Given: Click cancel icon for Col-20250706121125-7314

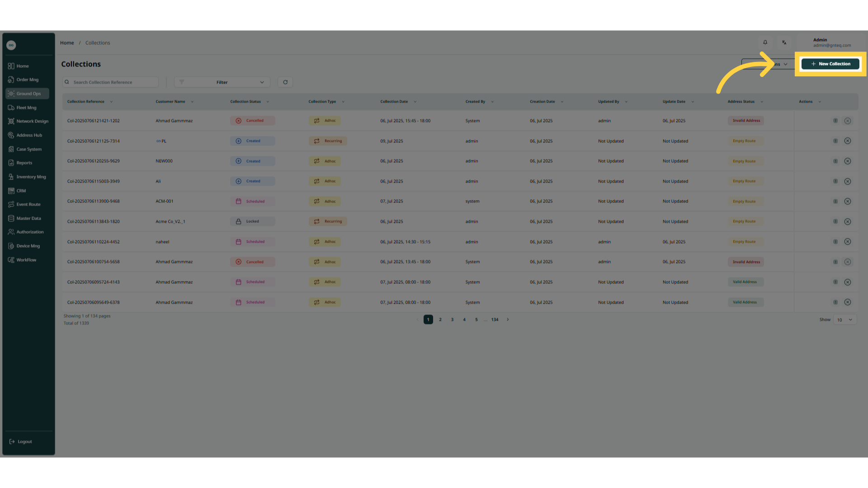Looking at the screenshot, I should point(848,141).
